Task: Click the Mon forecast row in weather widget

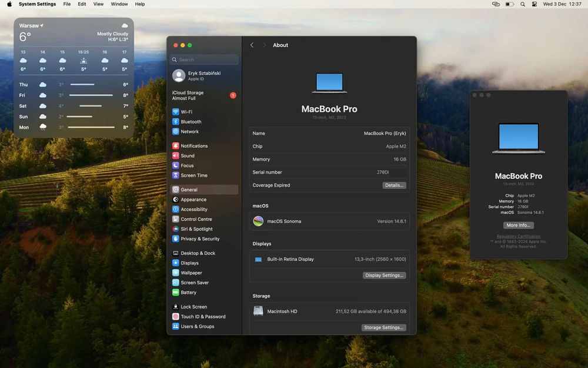Action: pos(74,127)
